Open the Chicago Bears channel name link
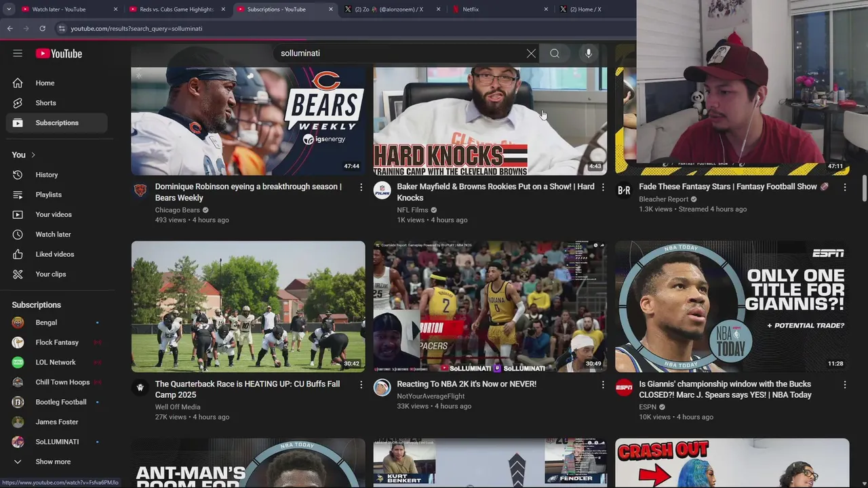 tap(177, 210)
